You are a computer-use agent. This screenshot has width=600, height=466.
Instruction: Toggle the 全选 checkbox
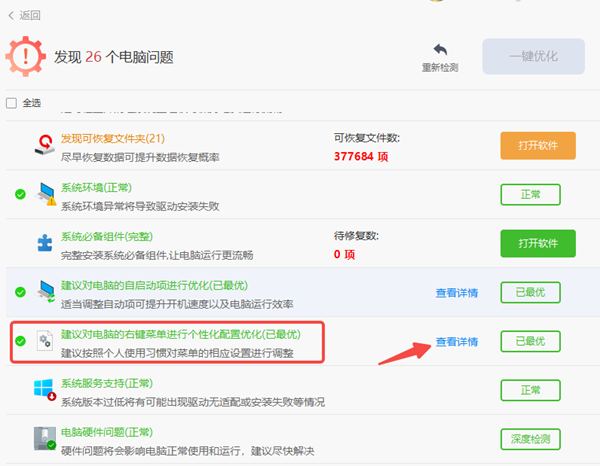[11, 103]
